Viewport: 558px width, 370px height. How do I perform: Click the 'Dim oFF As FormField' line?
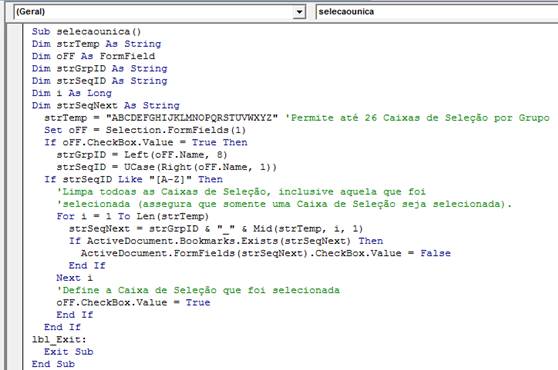[x=94, y=56]
